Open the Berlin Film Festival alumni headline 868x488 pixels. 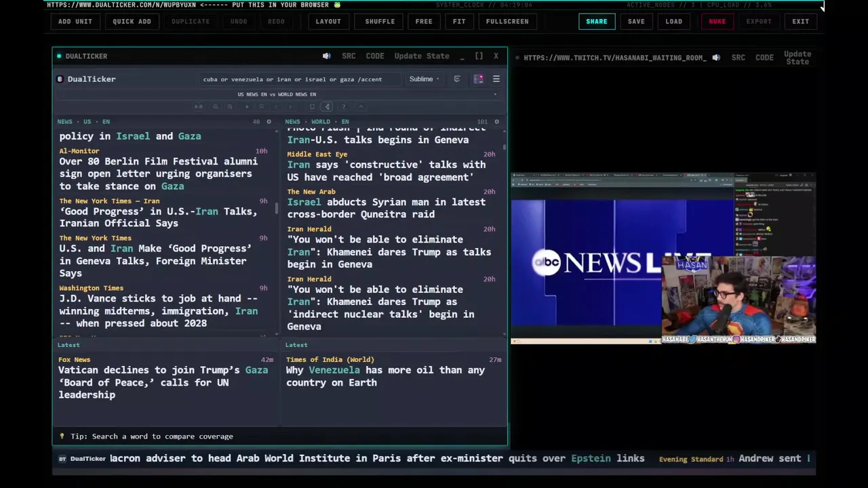[x=158, y=174]
